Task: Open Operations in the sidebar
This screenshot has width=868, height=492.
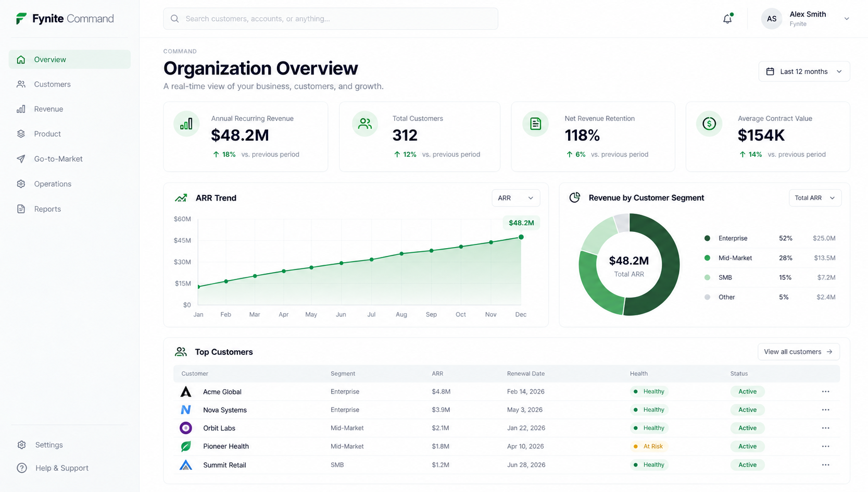Action: pyautogui.click(x=70, y=184)
